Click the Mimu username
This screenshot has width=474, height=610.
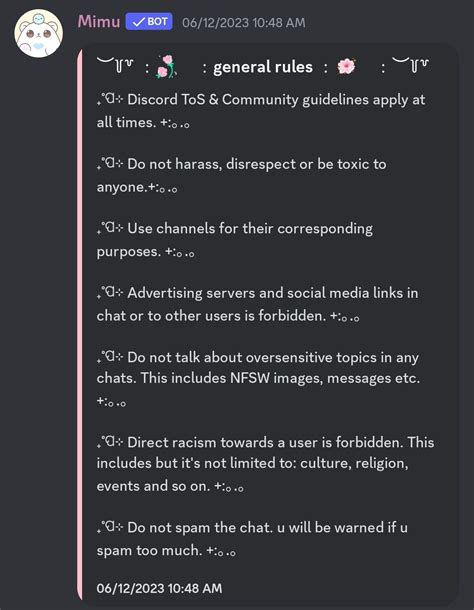pyautogui.click(x=99, y=22)
